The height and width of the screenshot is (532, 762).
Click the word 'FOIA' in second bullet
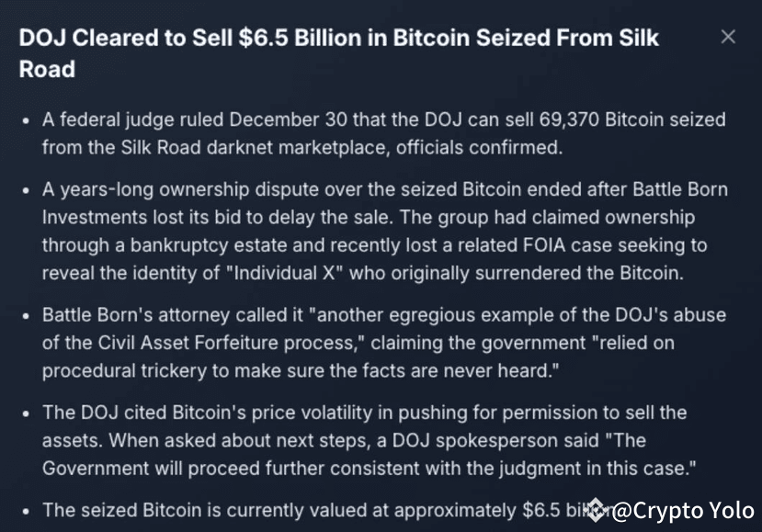point(544,245)
